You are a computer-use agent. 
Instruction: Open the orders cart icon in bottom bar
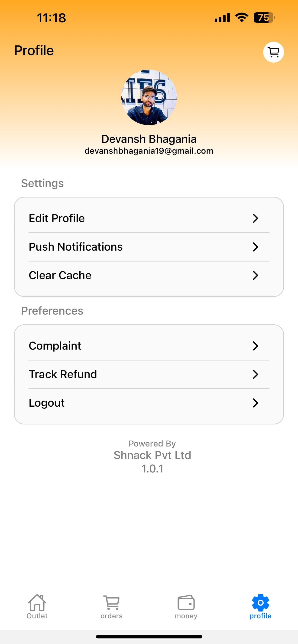(111, 603)
